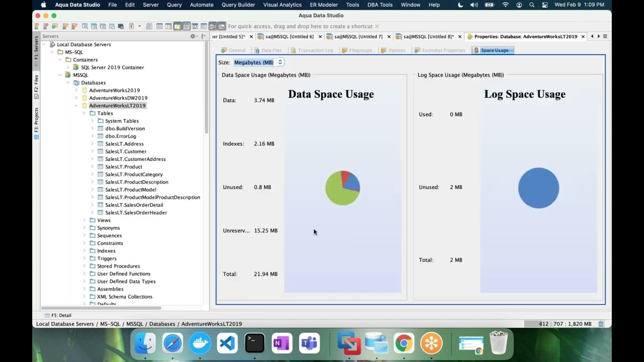Expand the Stored Procedures folder

pos(84,266)
